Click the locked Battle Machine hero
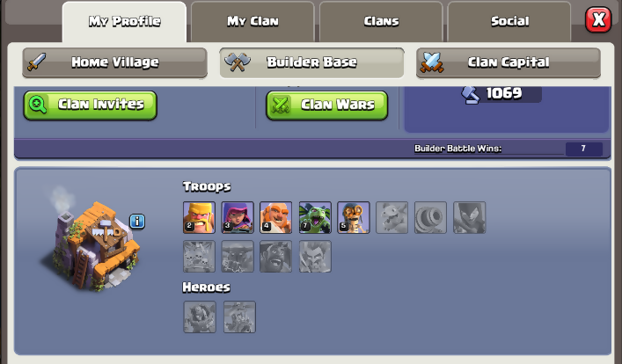This screenshot has height=364, width=622. pyautogui.click(x=200, y=317)
